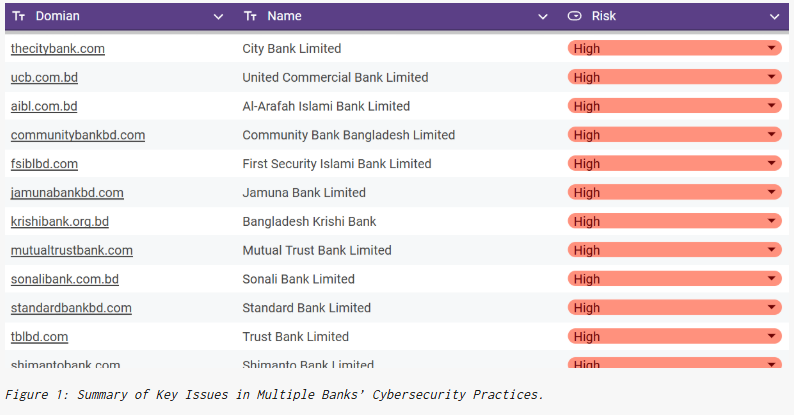Click the High risk chip for First Security Islami Bank
Viewport: 794px width, 415px height.
pyautogui.click(x=674, y=163)
